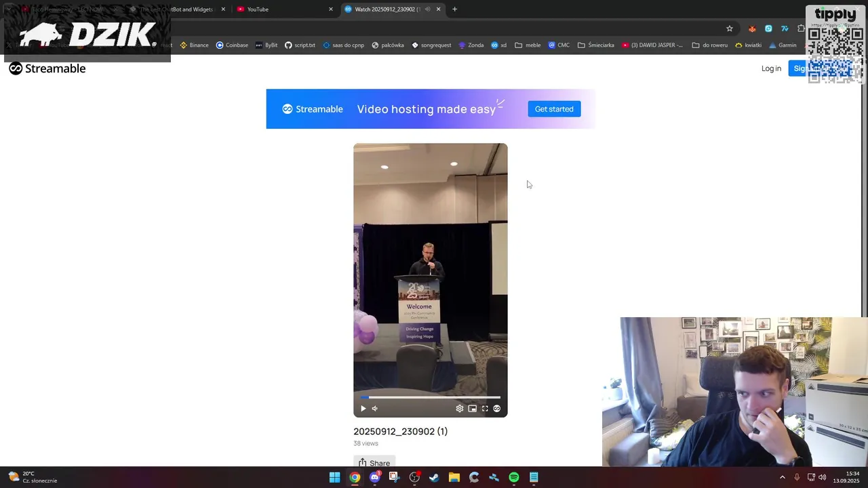Screen dimensions: 868x488
Task: Open video settings gear in player
Action: 460,409
